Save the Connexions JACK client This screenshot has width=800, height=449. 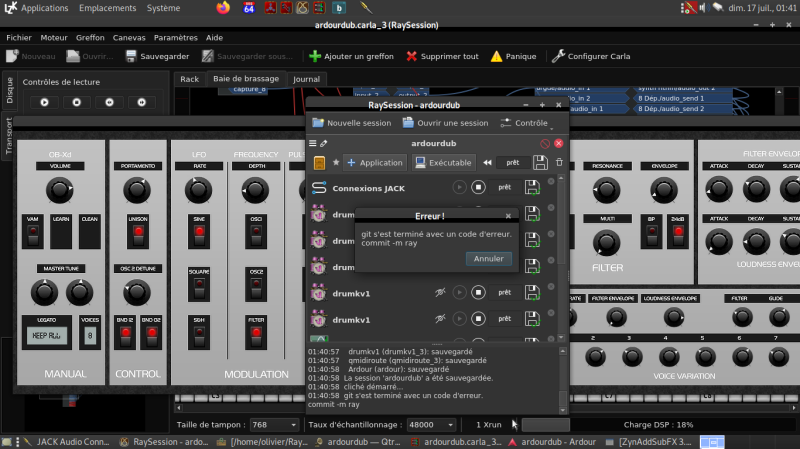click(x=532, y=187)
